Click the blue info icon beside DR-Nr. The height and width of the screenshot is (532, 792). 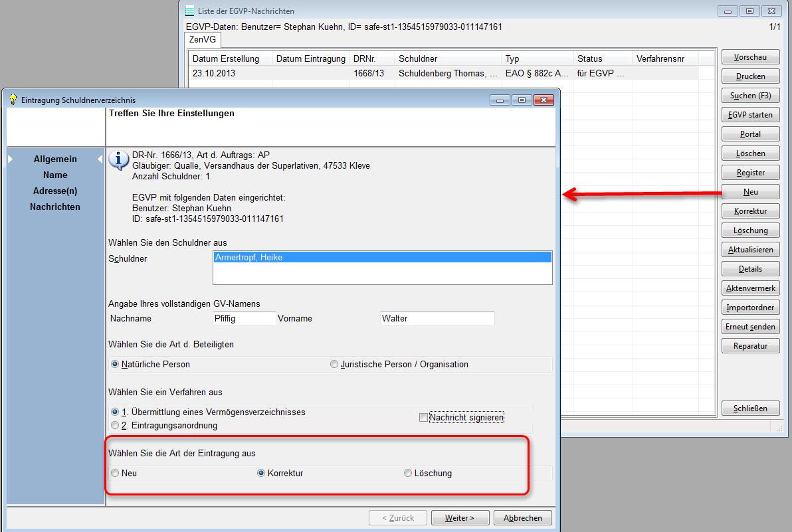click(118, 159)
